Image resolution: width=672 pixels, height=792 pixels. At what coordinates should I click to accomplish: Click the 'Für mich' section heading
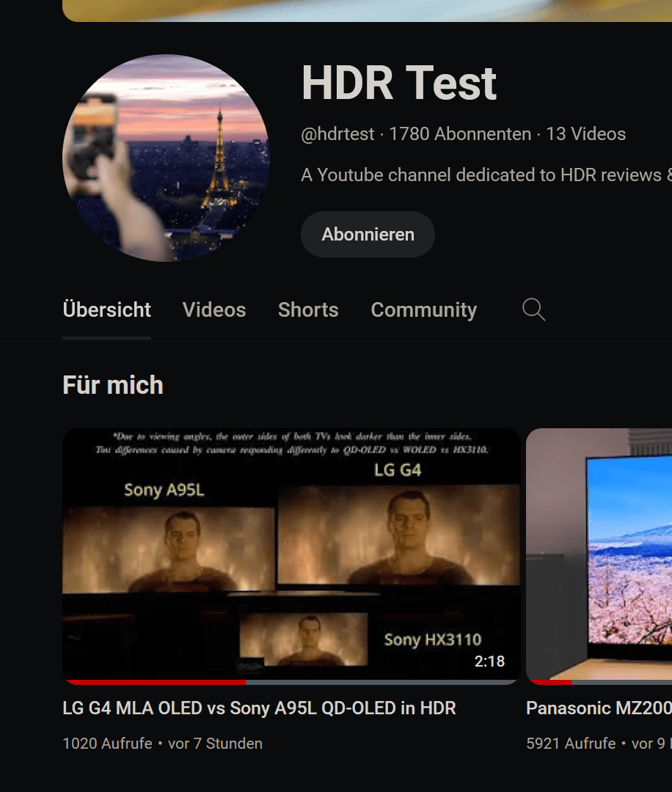pos(113,385)
